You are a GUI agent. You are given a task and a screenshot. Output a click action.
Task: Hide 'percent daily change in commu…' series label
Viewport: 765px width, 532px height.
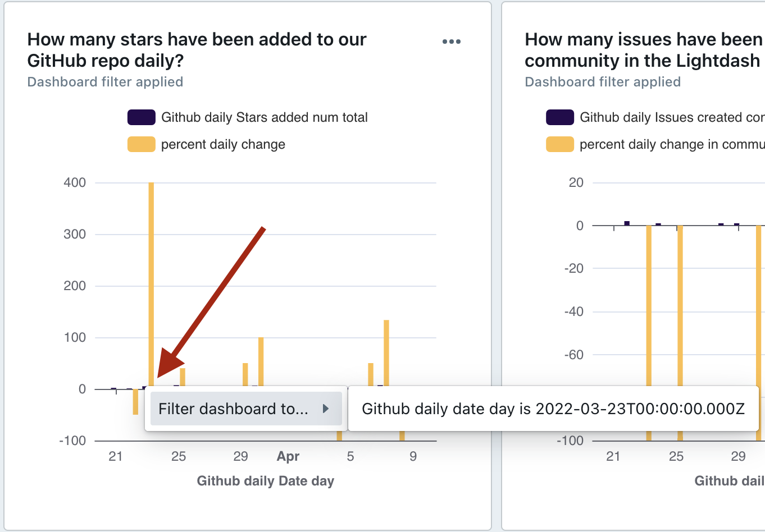(671, 144)
